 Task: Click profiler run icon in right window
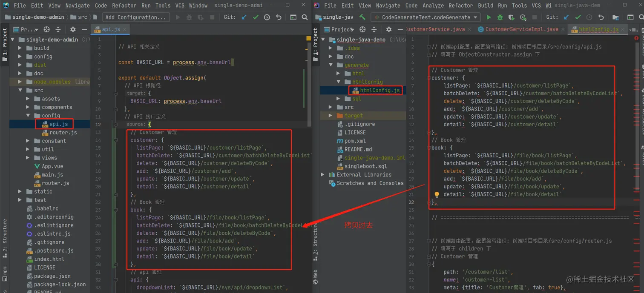[x=523, y=17]
